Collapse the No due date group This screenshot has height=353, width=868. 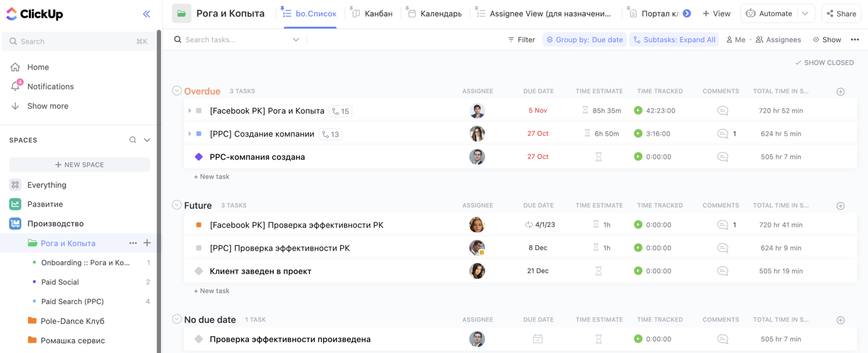pos(177,319)
